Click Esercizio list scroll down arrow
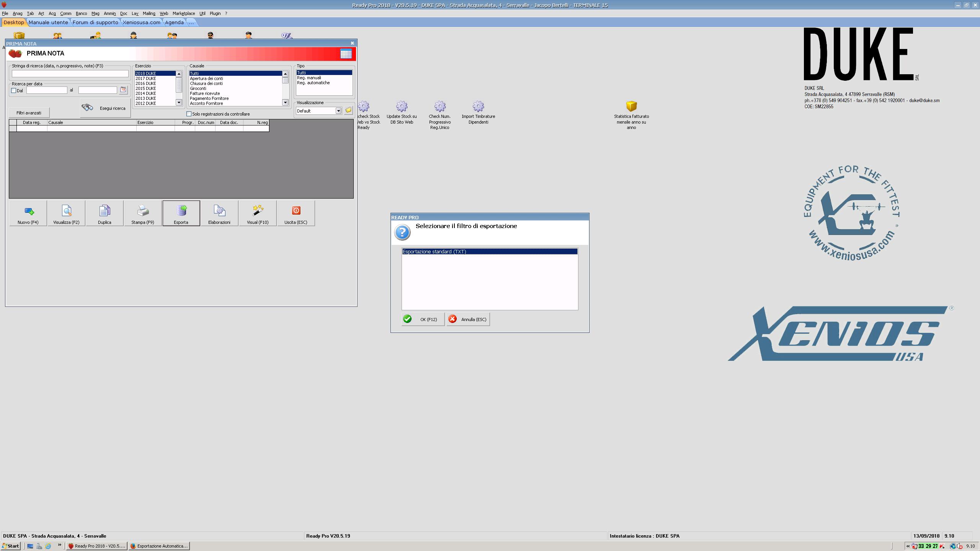 click(x=179, y=103)
